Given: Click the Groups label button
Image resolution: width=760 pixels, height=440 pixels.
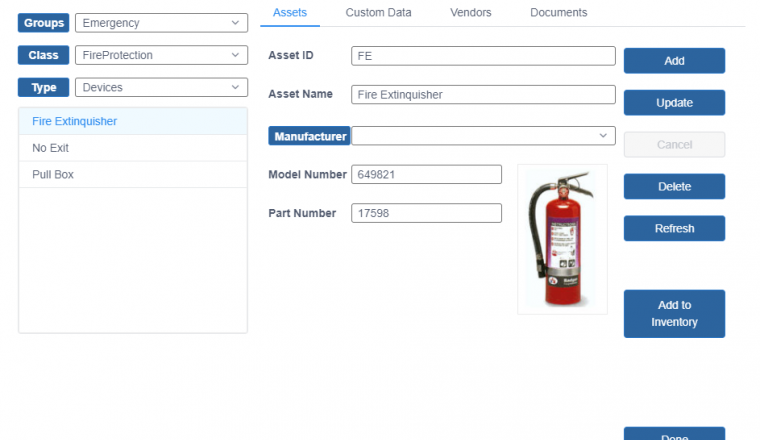Looking at the screenshot, I should 44,23.
